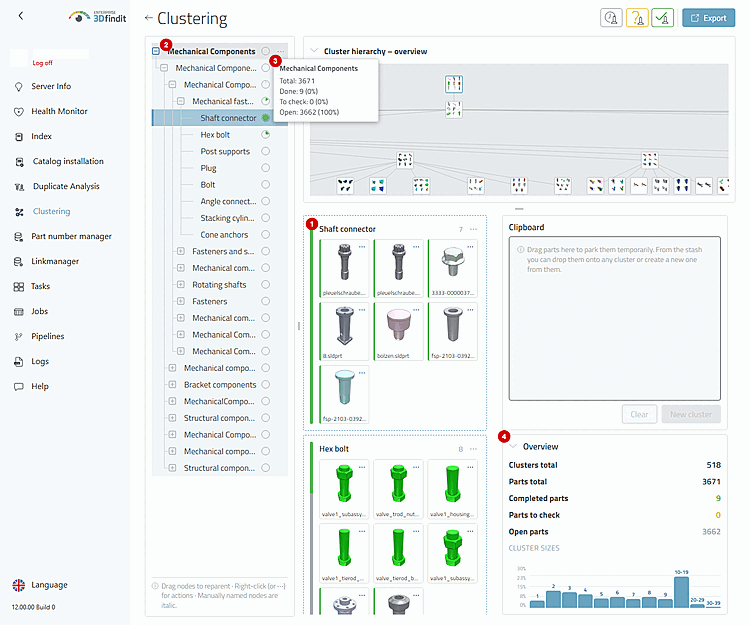Open the bolzen.sldprt part card three-dot menu
The height and width of the screenshot is (625, 750).
tap(416, 310)
